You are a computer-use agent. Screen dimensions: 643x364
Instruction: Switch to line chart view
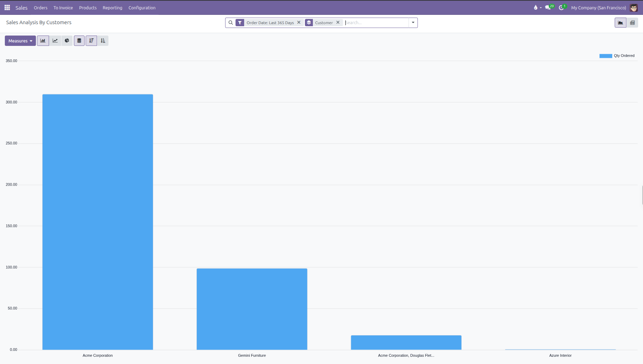pyautogui.click(x=55, y=41)
